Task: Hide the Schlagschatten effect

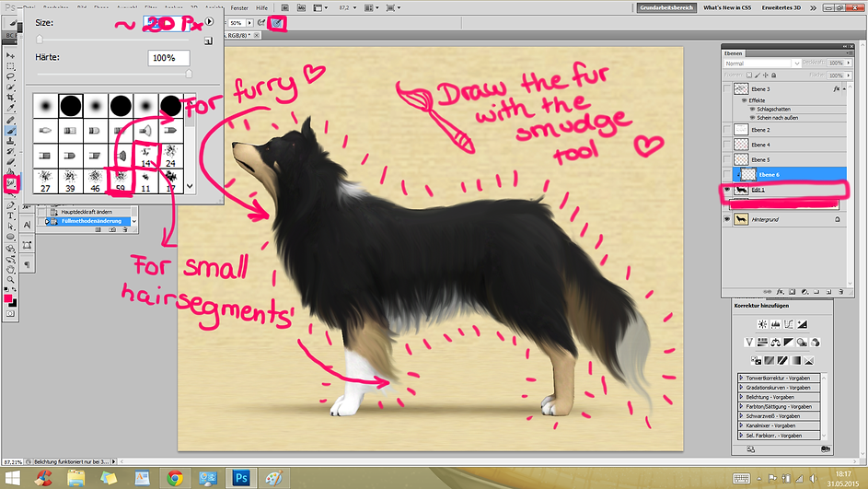Action: pos(752,109)
